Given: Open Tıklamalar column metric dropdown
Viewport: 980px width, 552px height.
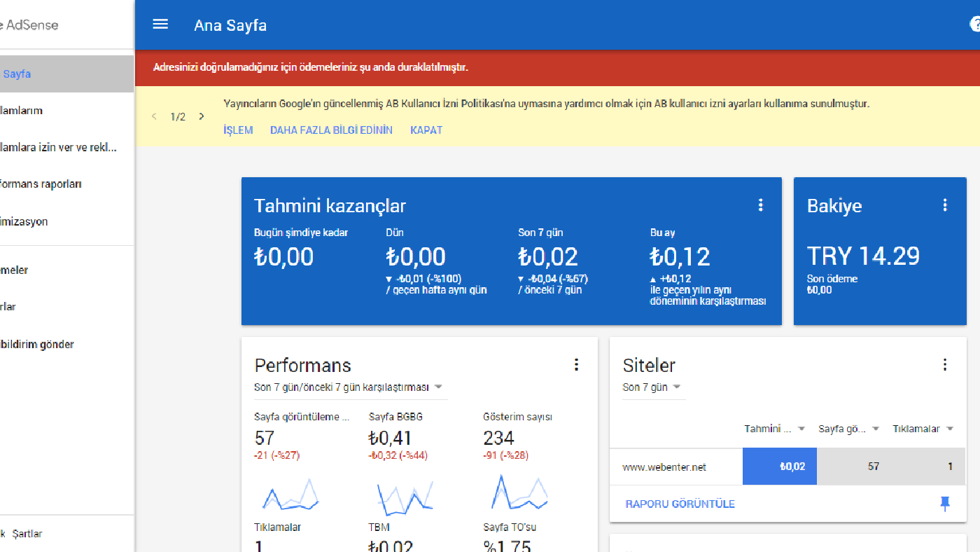Looking at the screenshot, I should (950, 429).
